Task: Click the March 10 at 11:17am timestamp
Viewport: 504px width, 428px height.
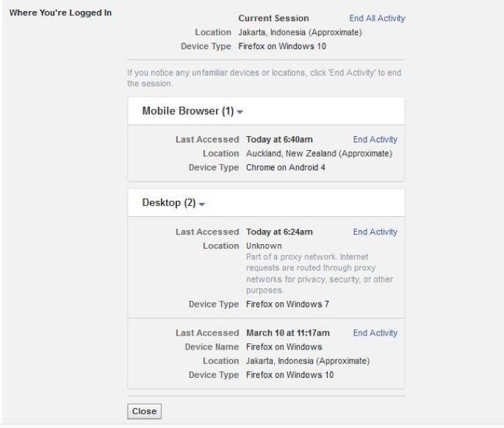Action: point(287,333)
